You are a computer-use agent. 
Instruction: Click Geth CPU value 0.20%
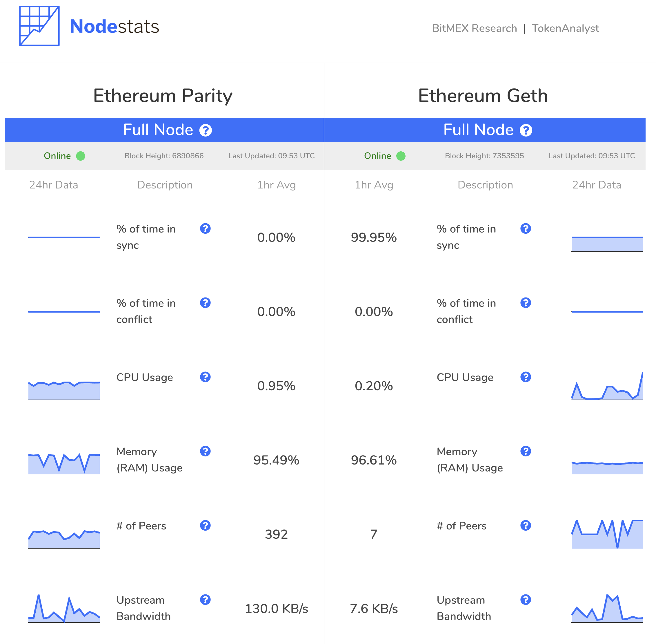coord(374,386)
